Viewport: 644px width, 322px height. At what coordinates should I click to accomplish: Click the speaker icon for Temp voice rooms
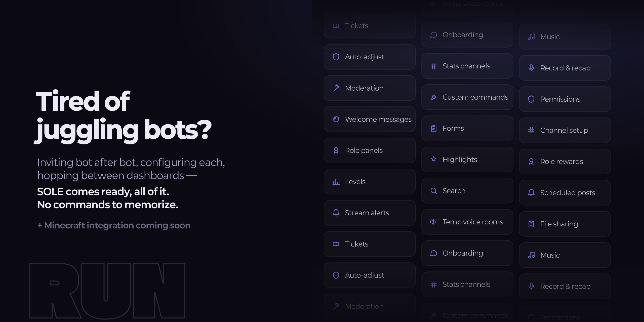click(x=433, y=222)
